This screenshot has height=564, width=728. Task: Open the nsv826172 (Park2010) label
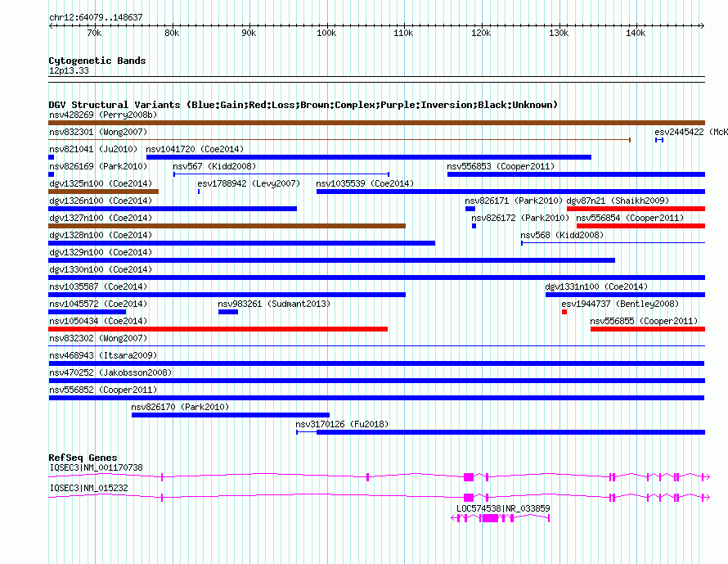[520, 218]
